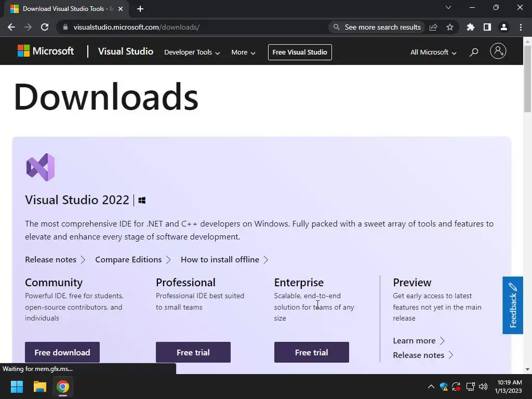
Task: Open the network tray icon
Action: click(470, 387)
